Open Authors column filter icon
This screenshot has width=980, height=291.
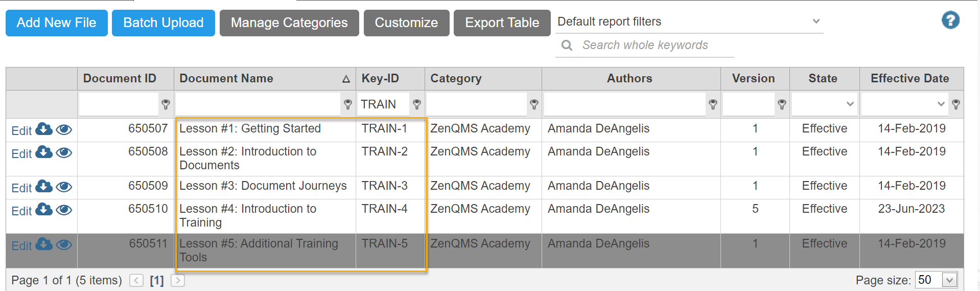pos(713,104)
